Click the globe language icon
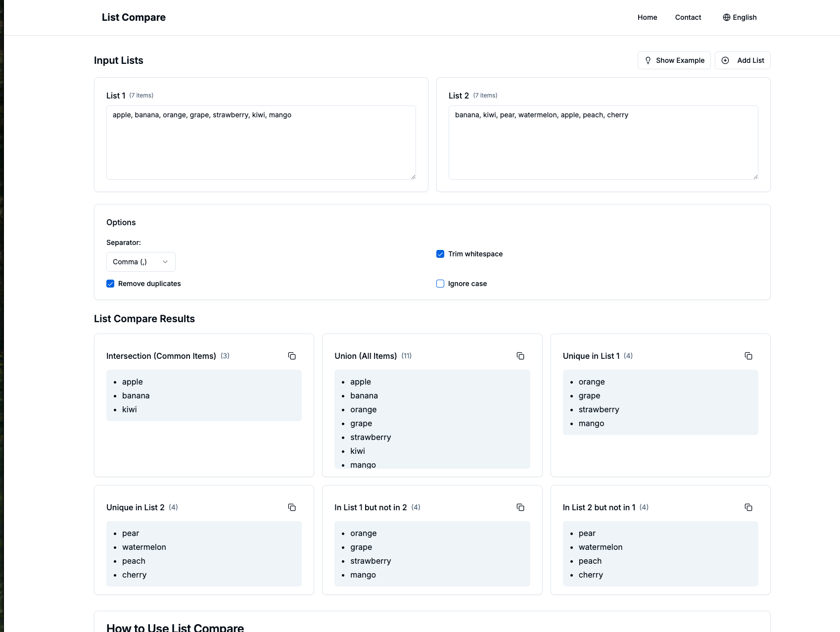Screen dimensions: 840x632 coord(727,17)
